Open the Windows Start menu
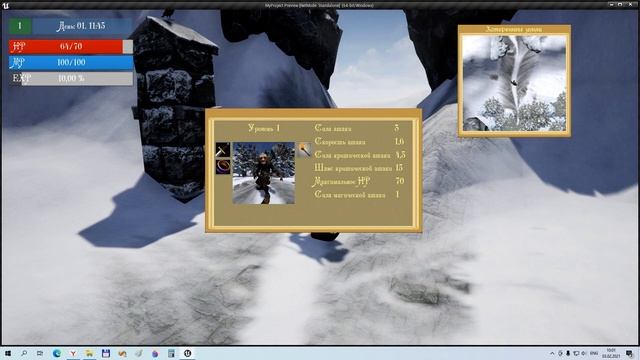640x360 pixels. click(8, 353)
